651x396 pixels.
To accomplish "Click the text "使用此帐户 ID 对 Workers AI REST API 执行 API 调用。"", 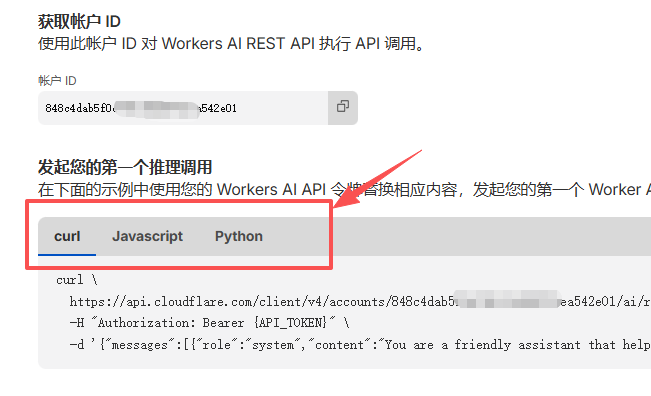I will [231, 44].
